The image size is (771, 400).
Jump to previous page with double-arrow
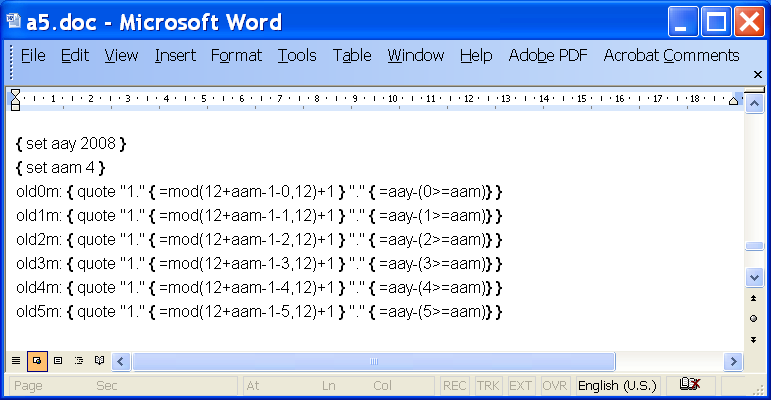[755, 298]
